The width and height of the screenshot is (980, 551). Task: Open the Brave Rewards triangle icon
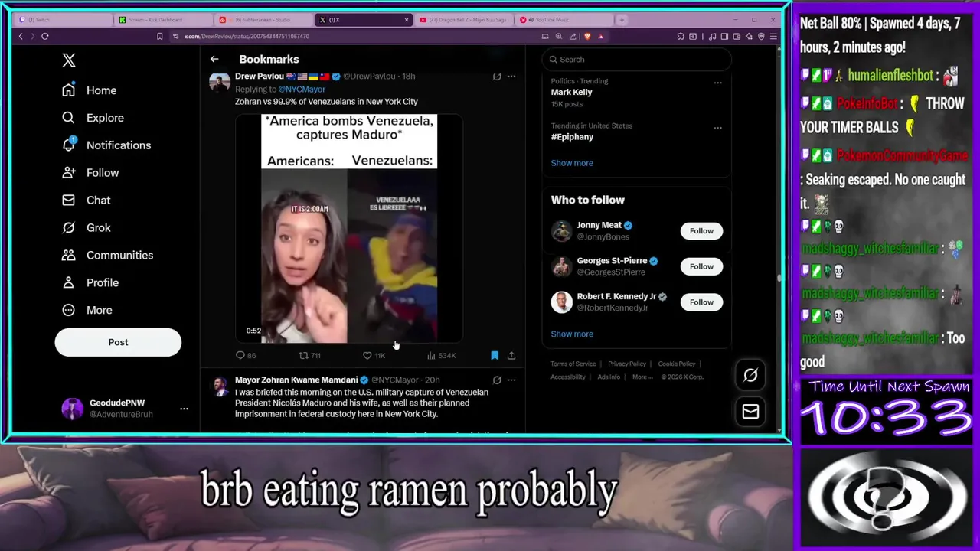[600, 36]
